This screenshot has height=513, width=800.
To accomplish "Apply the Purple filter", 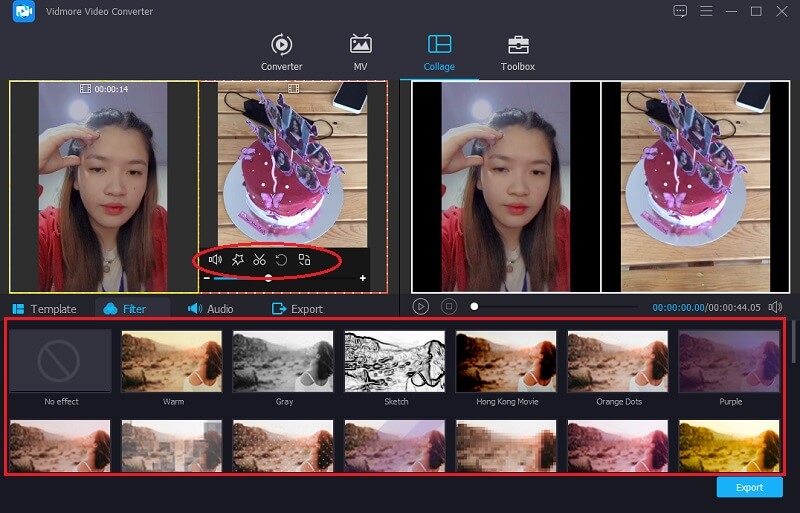I will (x=729, y=361).
